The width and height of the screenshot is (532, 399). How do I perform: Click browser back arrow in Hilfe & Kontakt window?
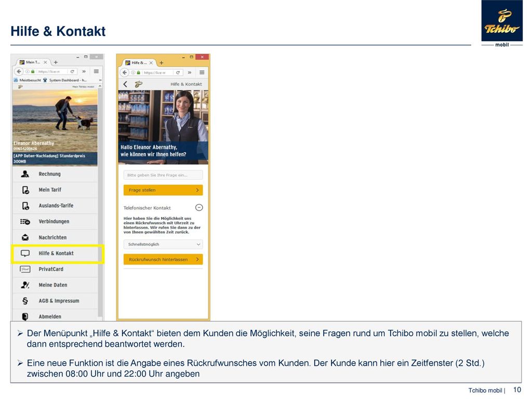tap(125, 72)
